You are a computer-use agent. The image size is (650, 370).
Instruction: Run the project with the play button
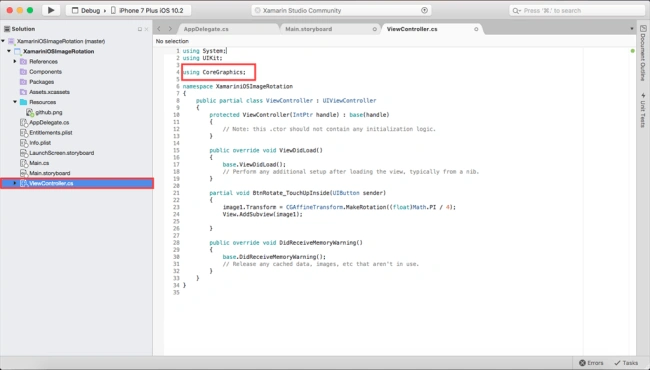tap(51, 10)
